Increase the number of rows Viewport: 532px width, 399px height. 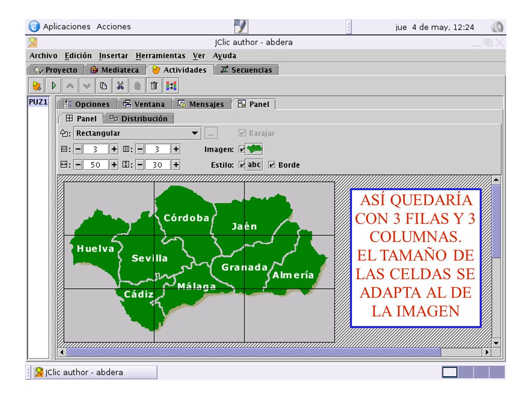114,149
